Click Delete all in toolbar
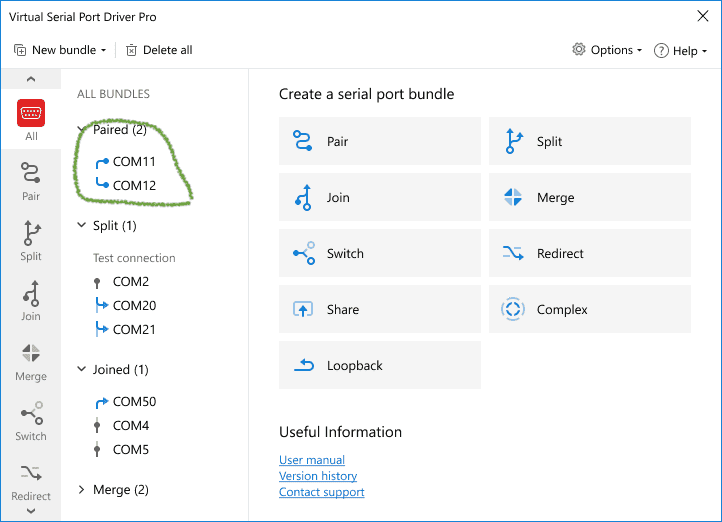 (x=159, y=50)
